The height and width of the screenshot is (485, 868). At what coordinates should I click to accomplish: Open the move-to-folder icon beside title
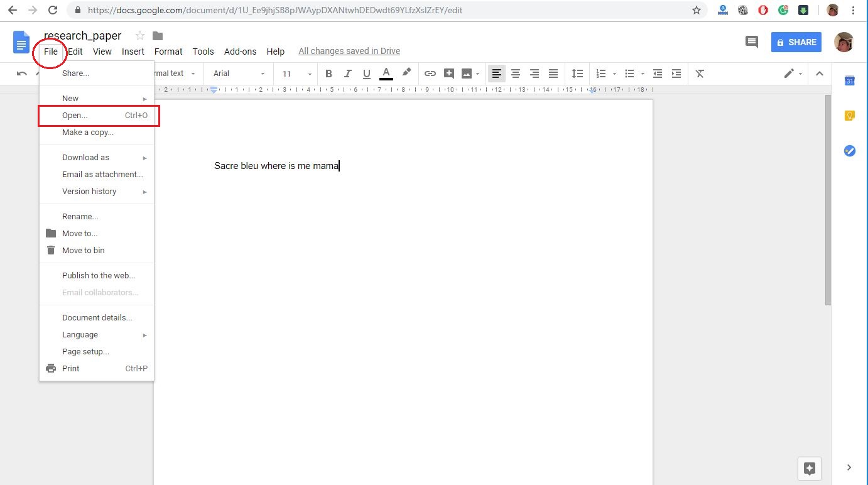click(x=158, y=36)
